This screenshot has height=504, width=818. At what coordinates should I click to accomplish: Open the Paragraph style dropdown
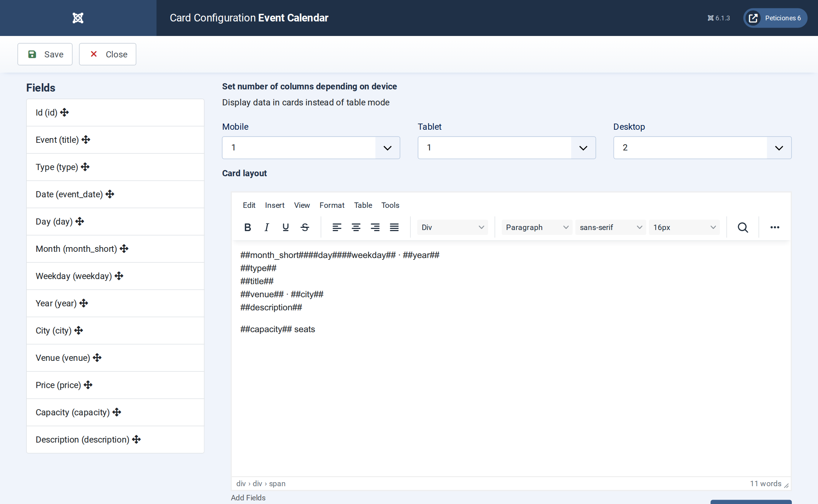click(537, 227)
